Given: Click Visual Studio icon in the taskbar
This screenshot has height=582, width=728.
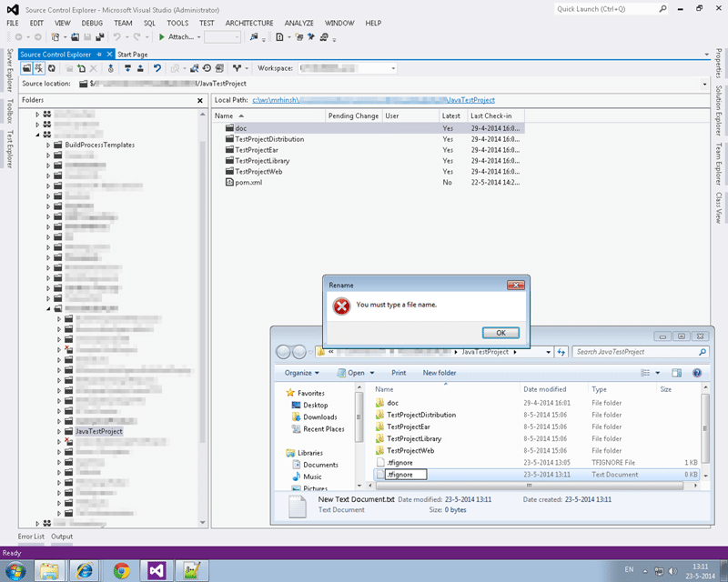Looking at the screenshot, I should [x=157, y=571].
